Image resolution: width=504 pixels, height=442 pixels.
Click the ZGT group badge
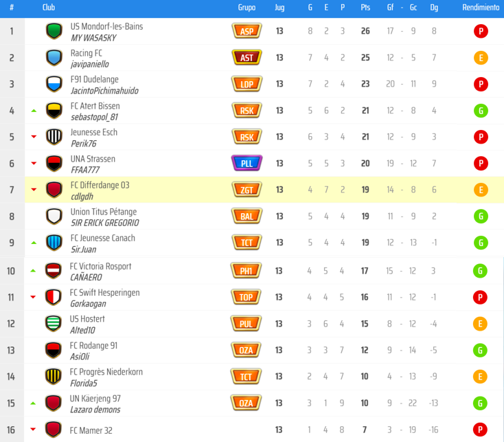click(x=247, y=190)
